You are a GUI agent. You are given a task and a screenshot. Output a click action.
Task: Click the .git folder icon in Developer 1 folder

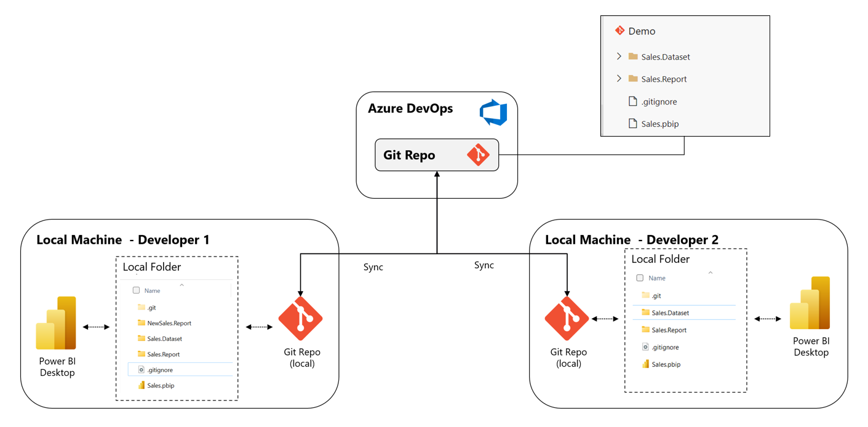(141, 307)
